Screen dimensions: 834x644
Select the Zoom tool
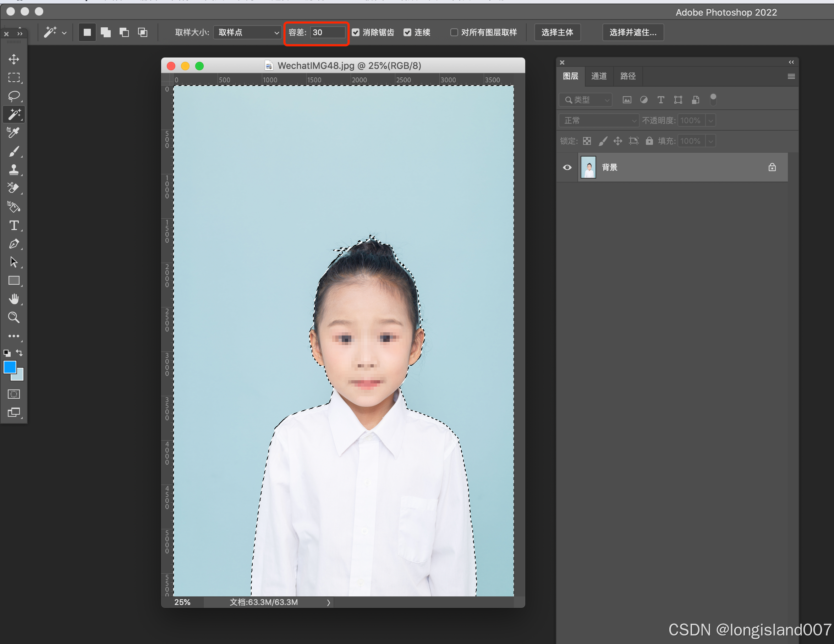(x=14, y=317)
